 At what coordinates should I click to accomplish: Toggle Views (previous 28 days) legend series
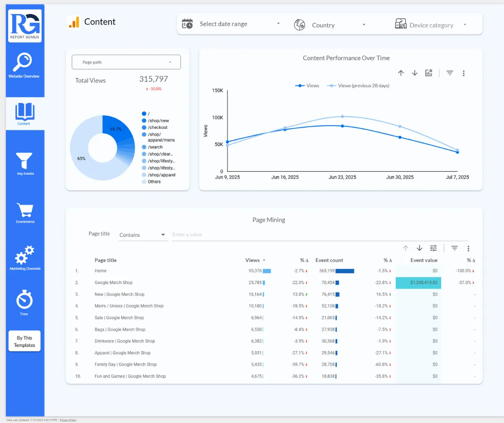(358, 85)
